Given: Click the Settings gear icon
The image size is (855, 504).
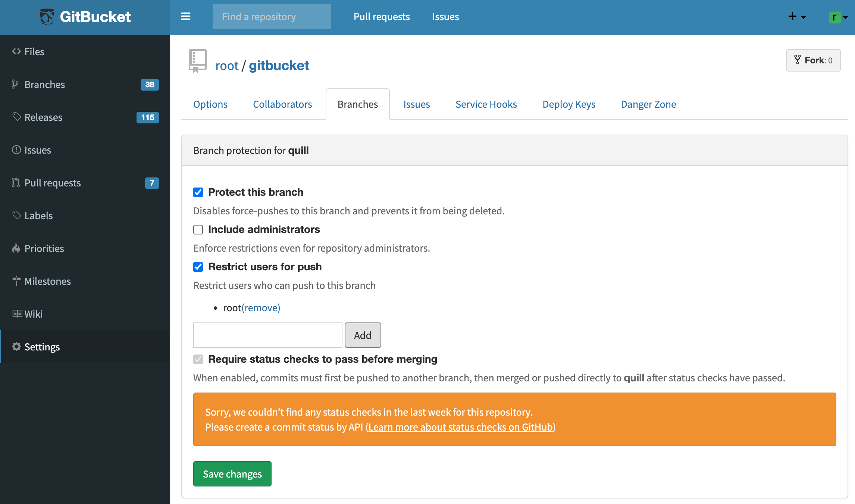Looking at the screenshot, I should (x=16, y=347).
